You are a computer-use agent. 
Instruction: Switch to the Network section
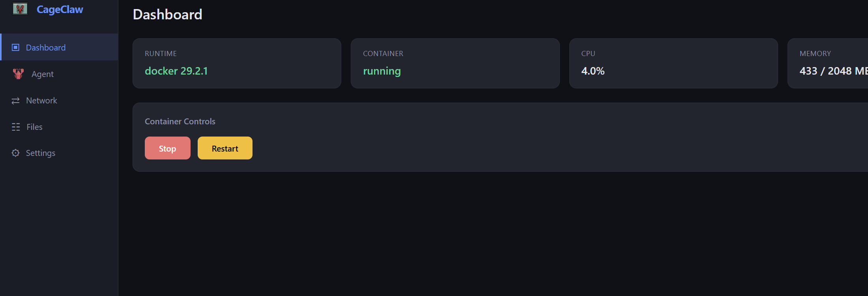[x=41, y=101]
